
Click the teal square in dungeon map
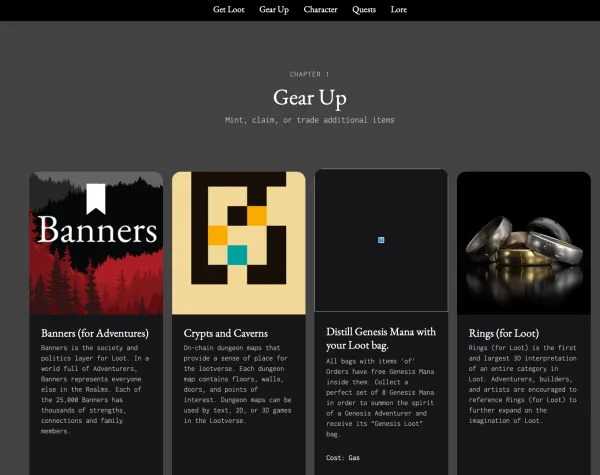tap(237, 255)
